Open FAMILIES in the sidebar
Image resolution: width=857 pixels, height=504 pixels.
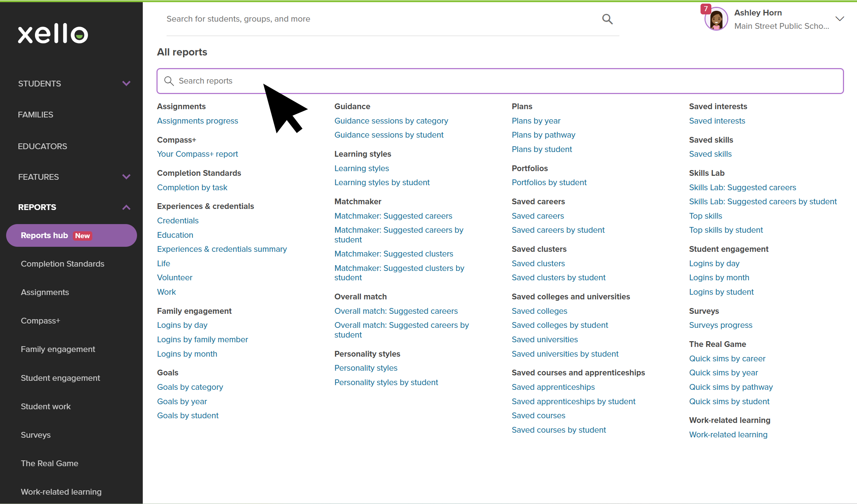(x=35, y=115)
